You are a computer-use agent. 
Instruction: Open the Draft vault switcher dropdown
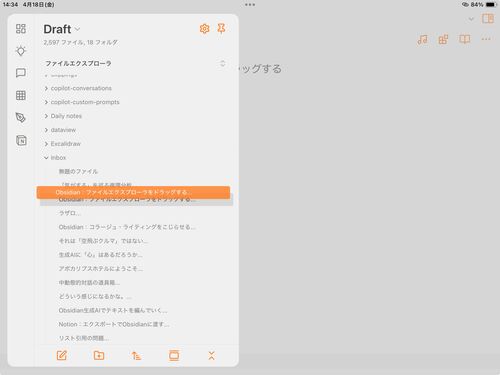click(x=62, y=29)
